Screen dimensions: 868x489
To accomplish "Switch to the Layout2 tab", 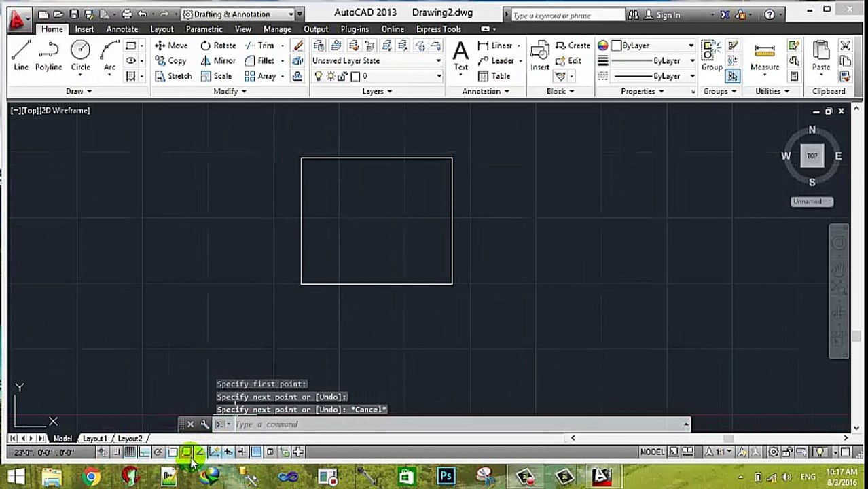I will click(130, 439).
